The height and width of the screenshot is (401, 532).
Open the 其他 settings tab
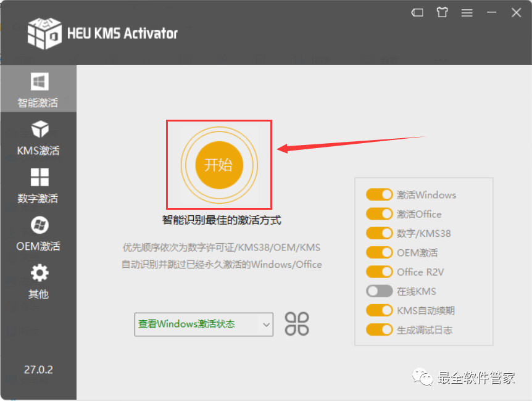tap(38, 281)
